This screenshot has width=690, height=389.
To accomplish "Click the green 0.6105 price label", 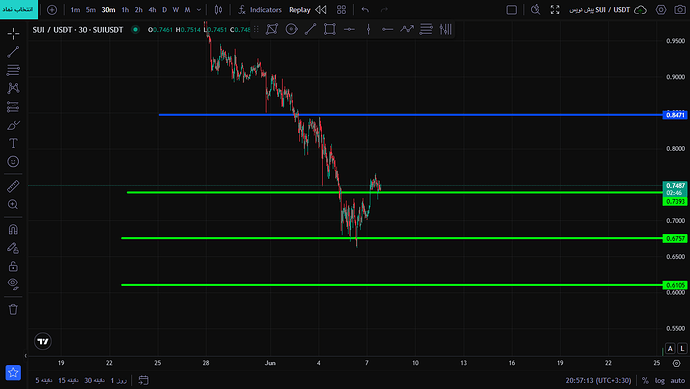I will (x=675, y=285).
